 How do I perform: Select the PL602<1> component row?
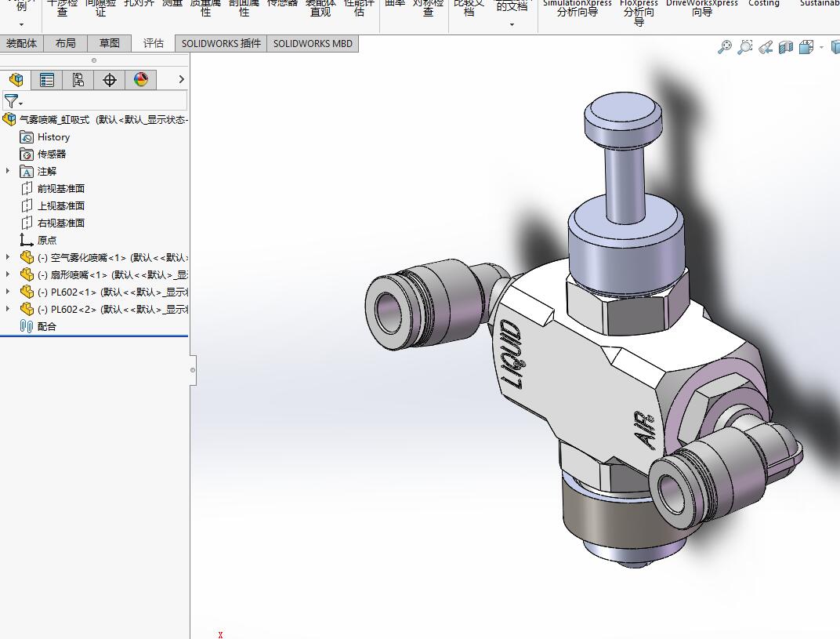coord(104,292)
